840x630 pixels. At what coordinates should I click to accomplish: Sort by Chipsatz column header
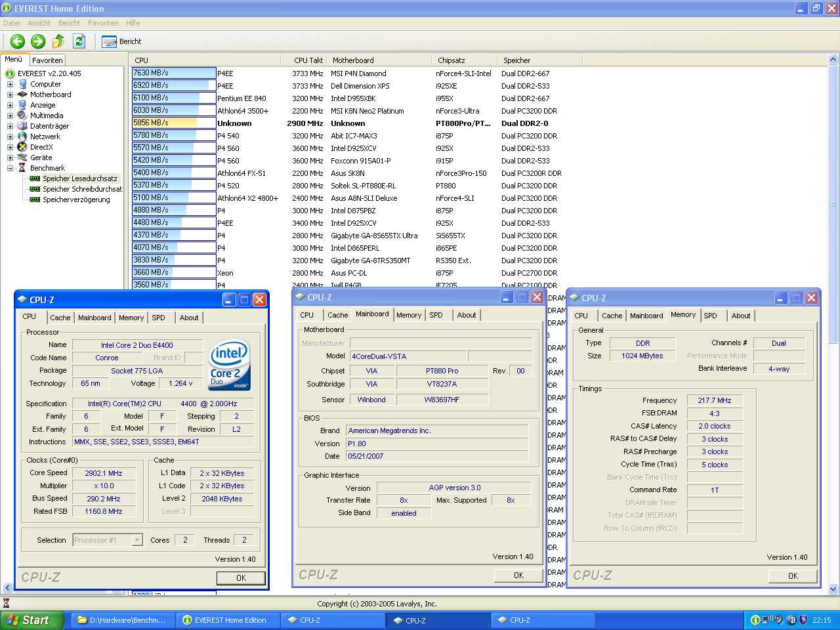[465, 60]
